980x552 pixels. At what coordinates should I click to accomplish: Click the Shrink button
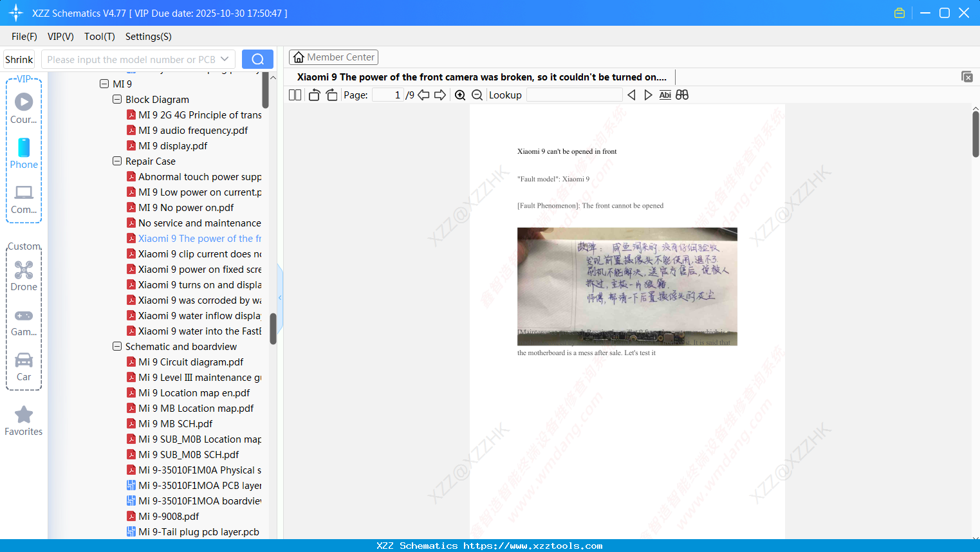click(x=19, y=59)
